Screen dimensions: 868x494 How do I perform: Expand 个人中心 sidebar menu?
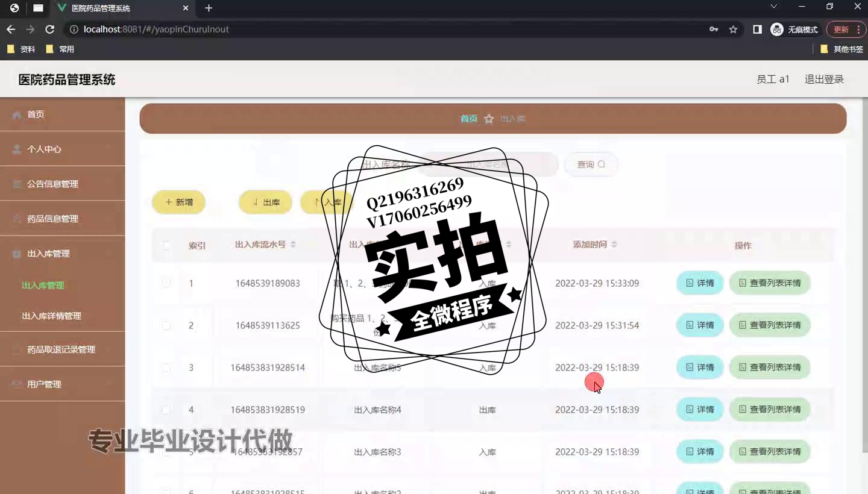point(63,149)
